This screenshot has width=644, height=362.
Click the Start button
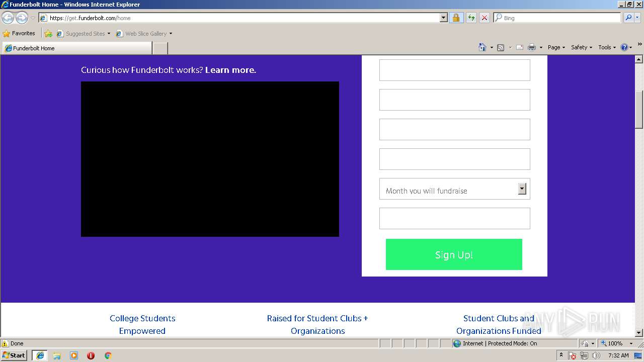14,355
